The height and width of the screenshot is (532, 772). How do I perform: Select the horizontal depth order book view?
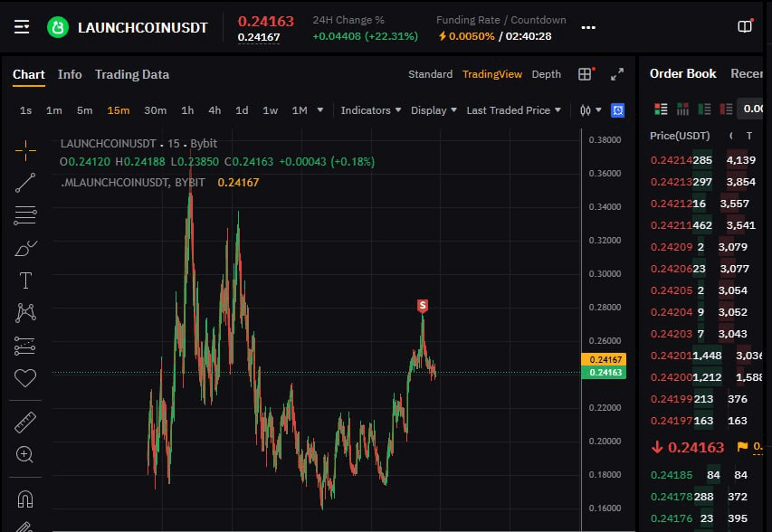tap(682, 109)
